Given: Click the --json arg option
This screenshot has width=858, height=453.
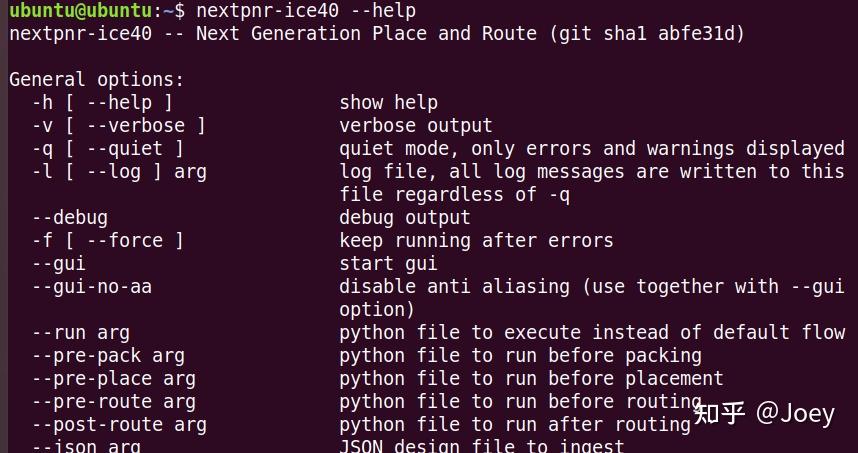Looking at the screenshot, I should point(86,445).
